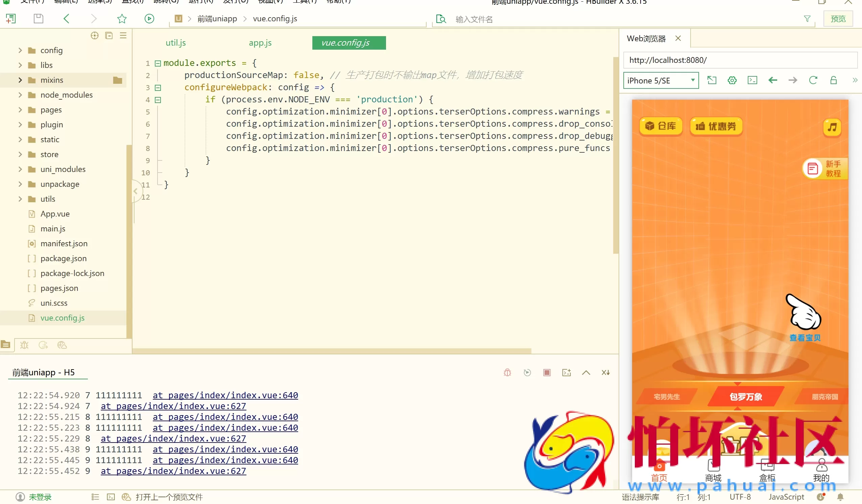
Task: Open browser preview settings gear icon
Action: coord(732,80)
